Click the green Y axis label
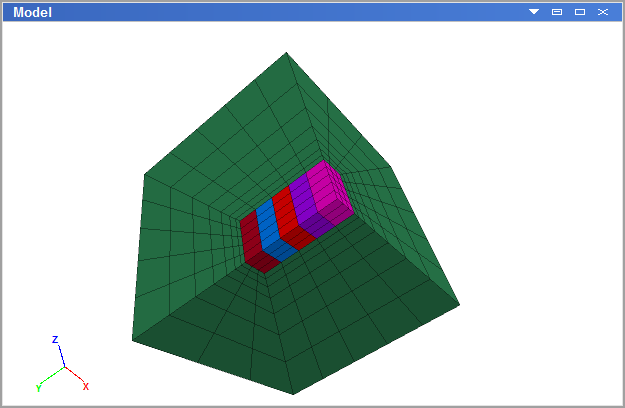Image resolution: width=625 pixels, height=408 pixels. [x=39, y=387]
